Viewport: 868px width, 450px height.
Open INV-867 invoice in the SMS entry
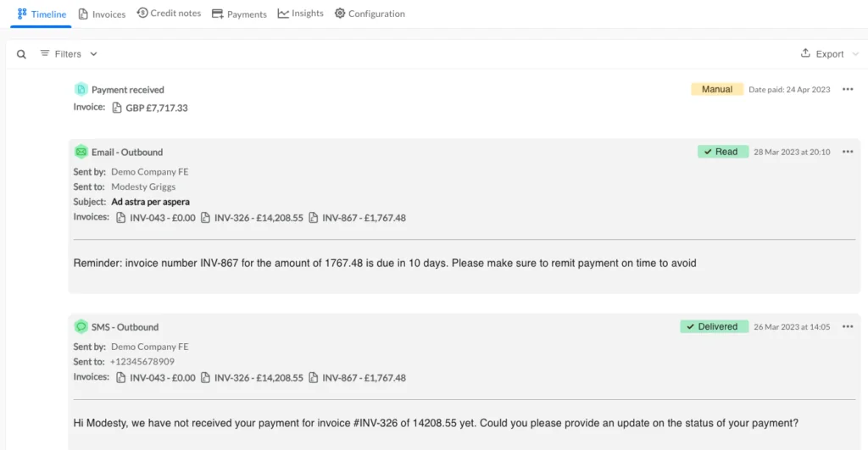pyautogui.click(x=357, y=377)
